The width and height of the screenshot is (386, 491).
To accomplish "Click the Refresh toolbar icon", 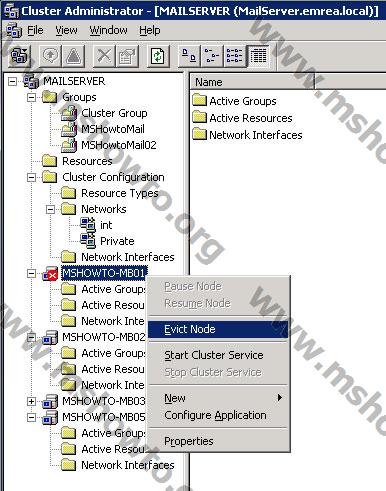I will point(158,56).
